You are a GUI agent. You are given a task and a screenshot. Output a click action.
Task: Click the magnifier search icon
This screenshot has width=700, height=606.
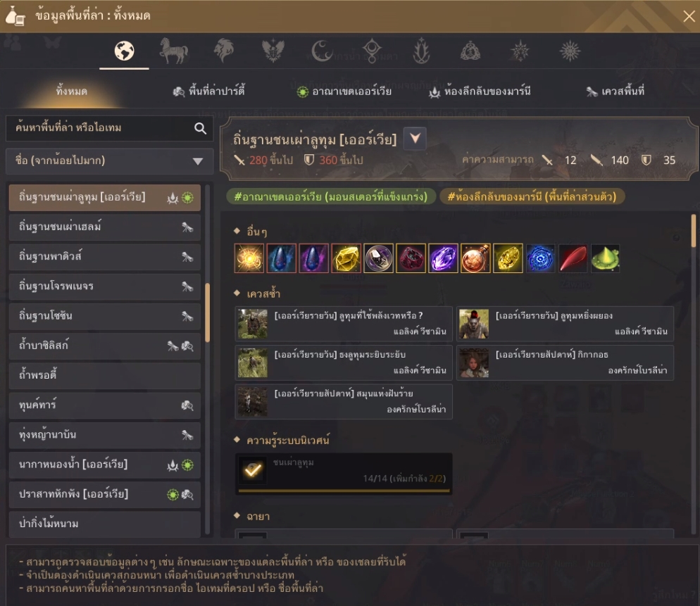pos(201,129)
